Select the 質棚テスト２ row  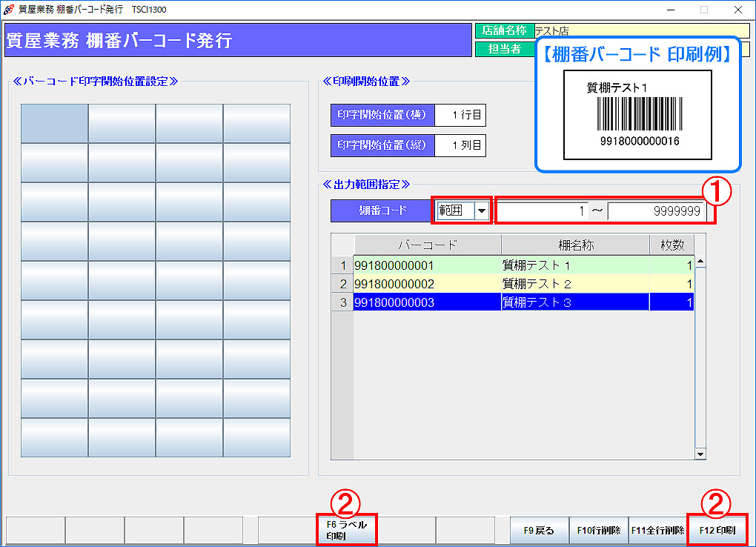click(x=574, y=284)
